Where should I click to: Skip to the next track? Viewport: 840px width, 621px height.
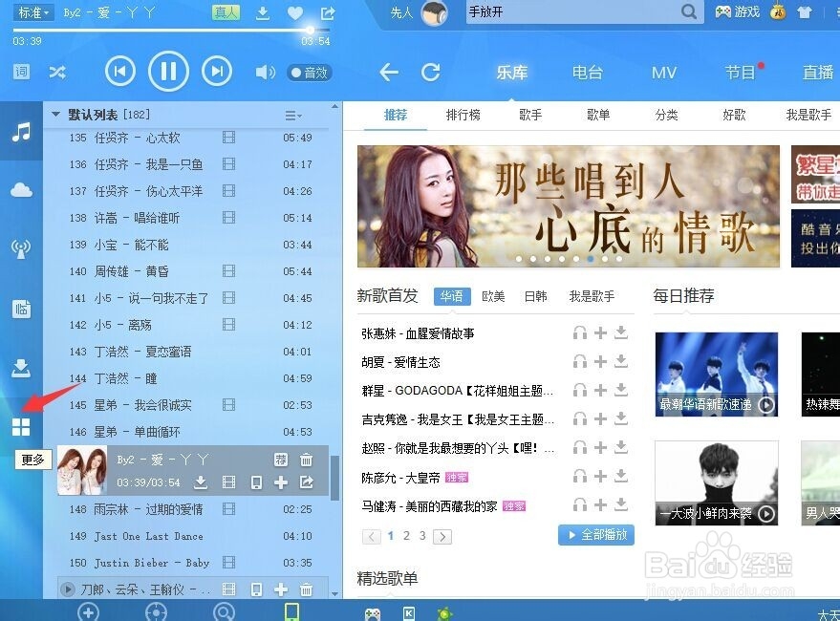(217, 72)
